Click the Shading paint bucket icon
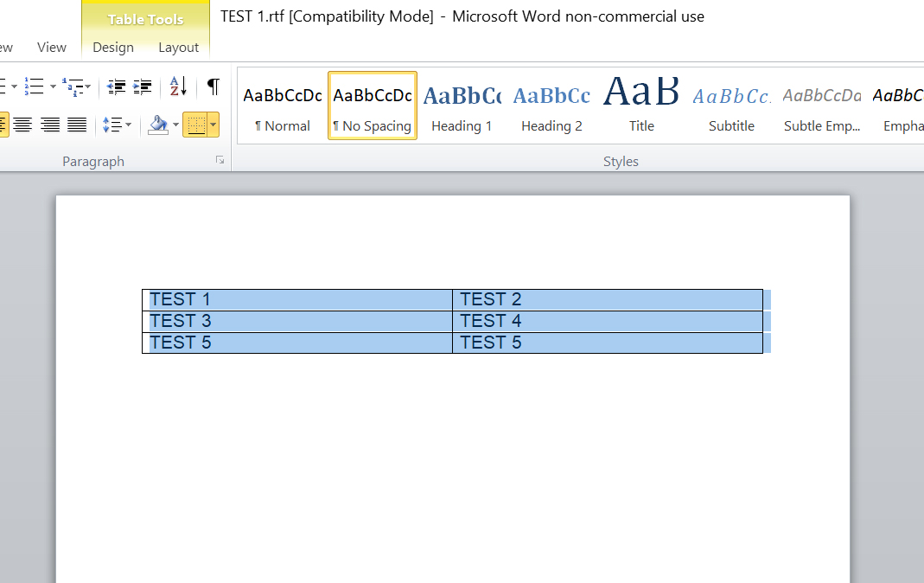Screen dimensions: 924x583 pyautogui.click(x=158, y=125)
